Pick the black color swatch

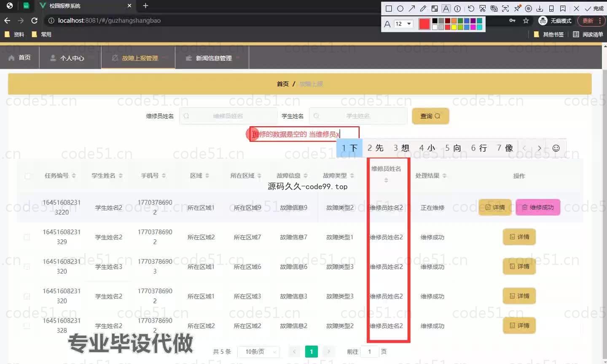tap(434, 21)
